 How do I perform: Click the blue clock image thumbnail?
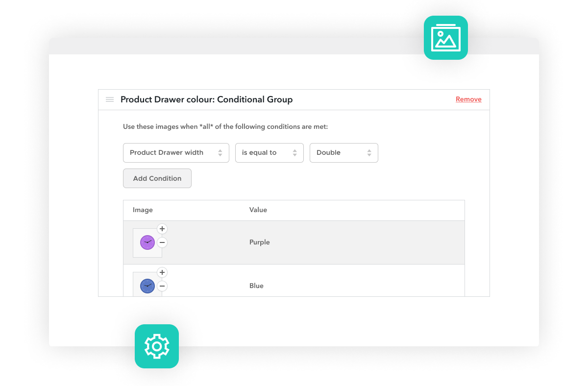[x=147, y=286]
